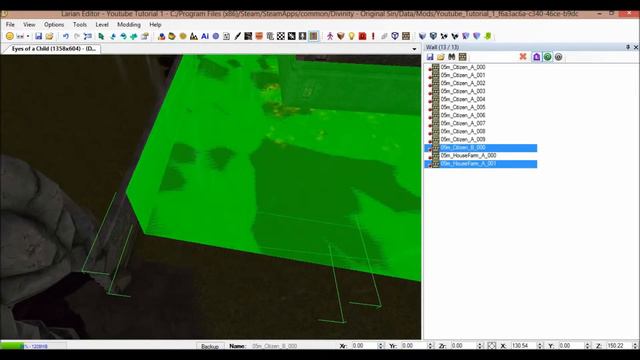Viewport: 640px width, 360px height.
Task: Click the red exclamation mark toolbar icon
Action: 373,36
